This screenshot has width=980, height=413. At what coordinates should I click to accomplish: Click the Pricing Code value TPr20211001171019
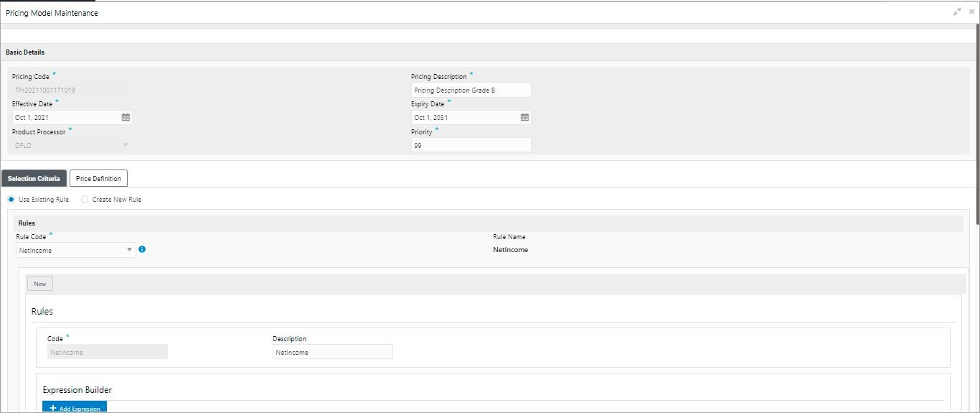(x=45, y=91)
